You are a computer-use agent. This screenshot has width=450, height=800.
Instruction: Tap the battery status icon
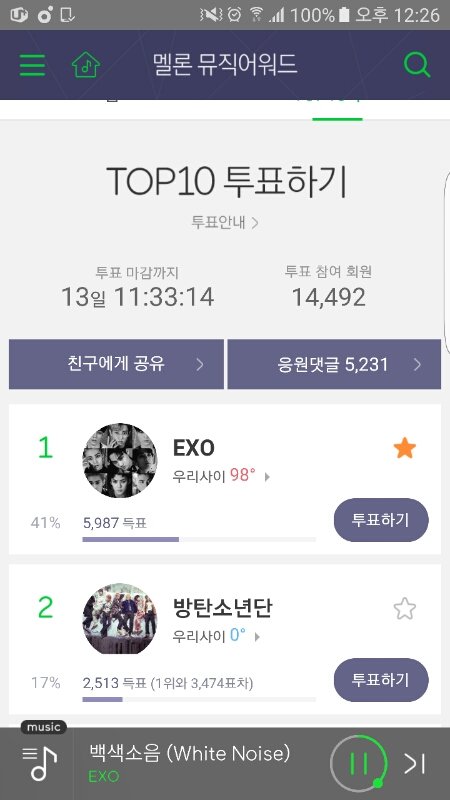pyautogui.click(x=344, y=15)
